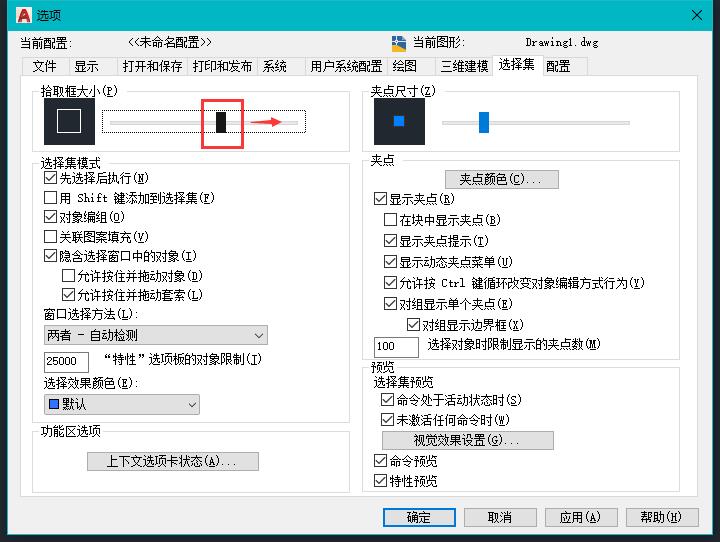The height and width of the screenshot is (542, 720).
Task: Open the 打印和发布 tab
Action: (222, 66)
